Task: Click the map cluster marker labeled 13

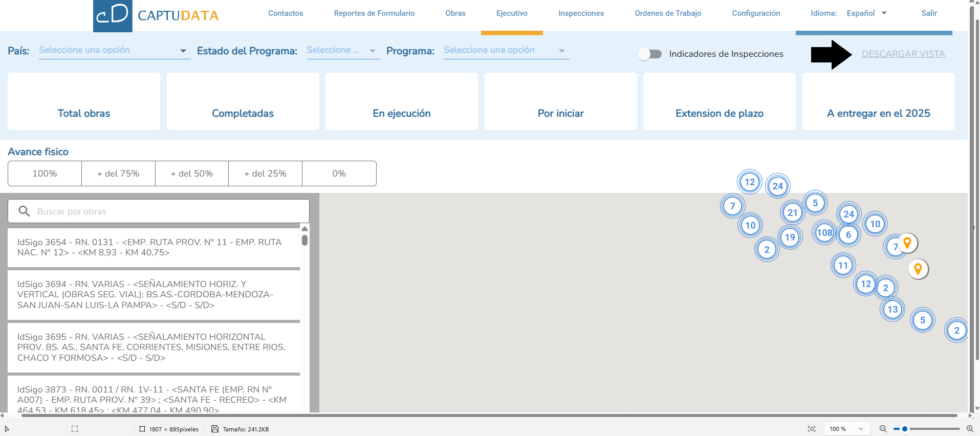Action: pyautogui.click(x=892, y=310)
